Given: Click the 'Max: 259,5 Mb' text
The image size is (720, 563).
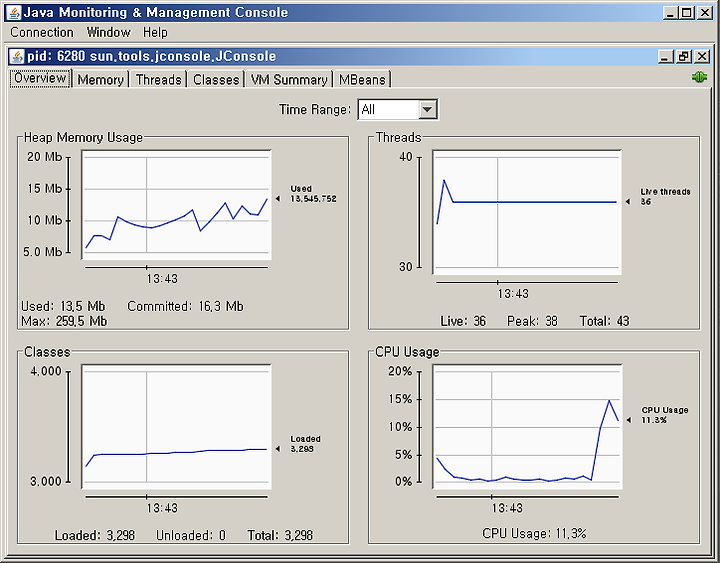Looking at the screenshot, I should point(64,321).
